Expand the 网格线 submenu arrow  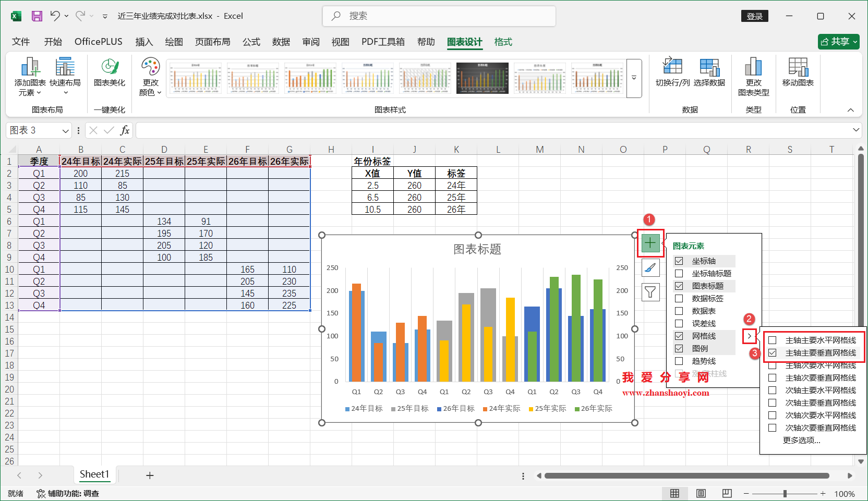[750, 336]
